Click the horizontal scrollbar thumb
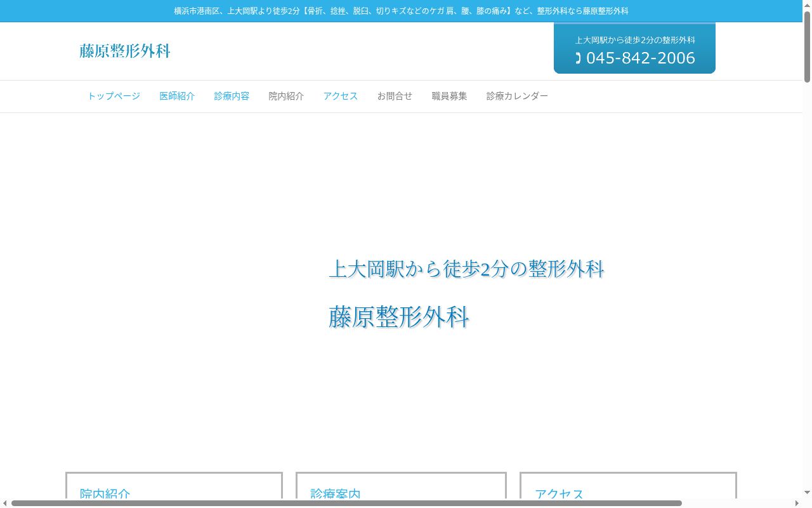 pyautogui.click(x=346, y=503)
